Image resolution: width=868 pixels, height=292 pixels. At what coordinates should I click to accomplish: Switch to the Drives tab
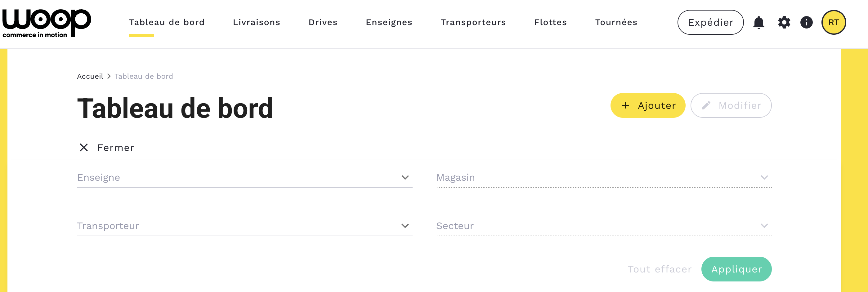[x=323, y=22]
